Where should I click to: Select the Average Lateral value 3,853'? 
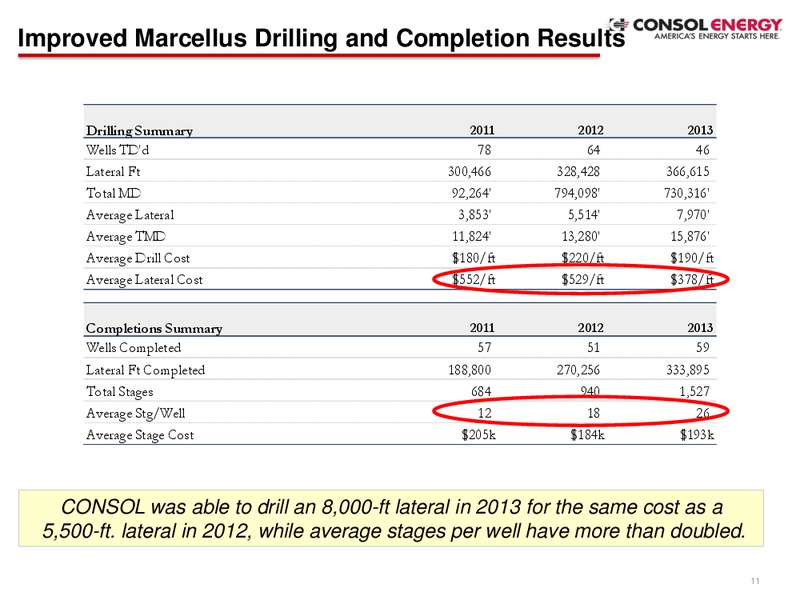coord(474,215)
